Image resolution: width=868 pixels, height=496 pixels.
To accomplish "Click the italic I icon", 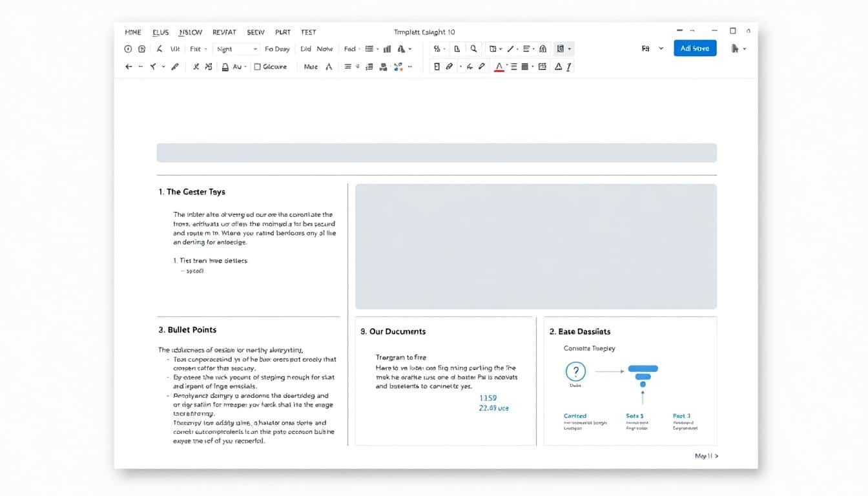I will (x=569, y=67).
